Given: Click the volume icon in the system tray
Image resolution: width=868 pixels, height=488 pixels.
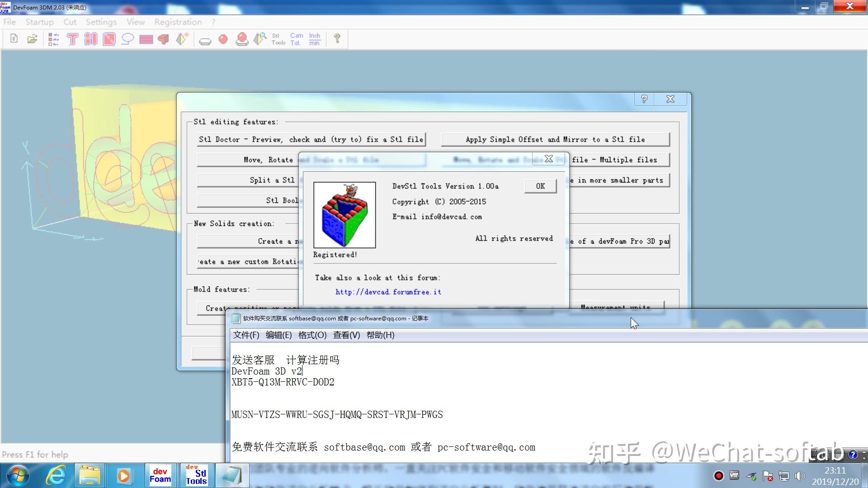Looking at the screenshot, I should pyautogui.click(x=799, y=475).
